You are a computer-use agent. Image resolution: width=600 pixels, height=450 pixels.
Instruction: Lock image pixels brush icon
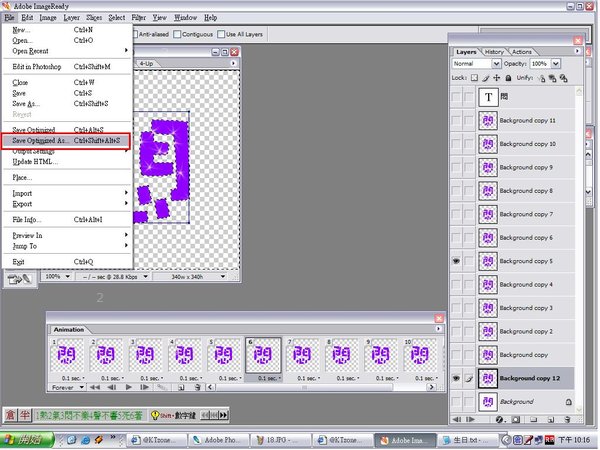(486, 78)
